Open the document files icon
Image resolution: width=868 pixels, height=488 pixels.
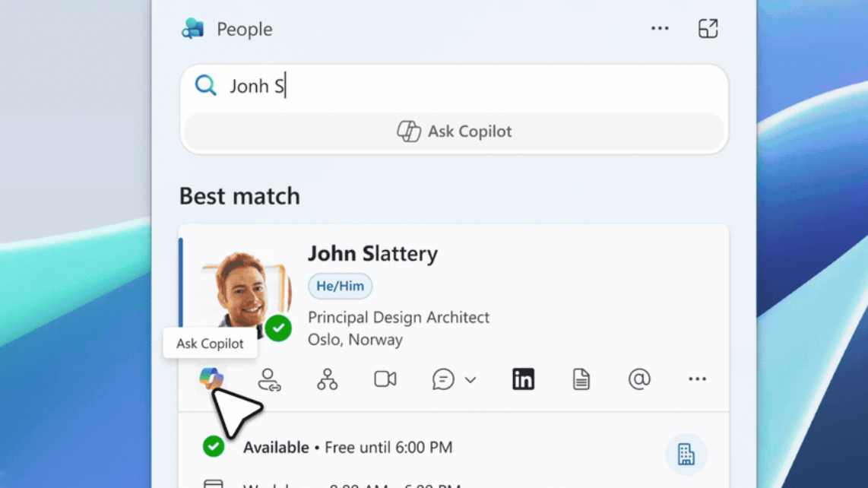point(581,379)
